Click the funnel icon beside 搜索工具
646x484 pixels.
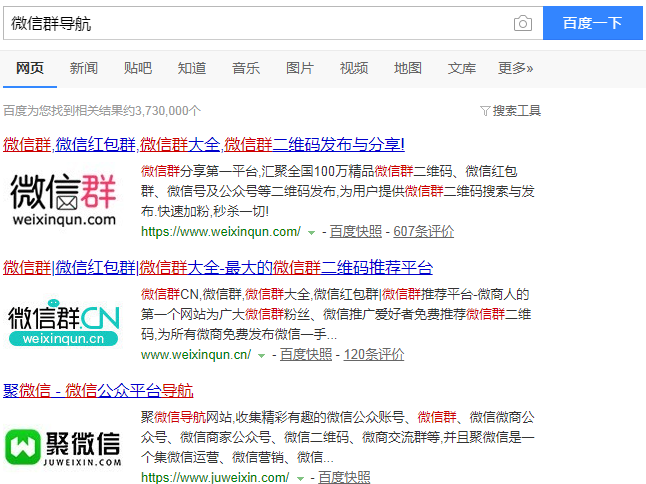485,111
